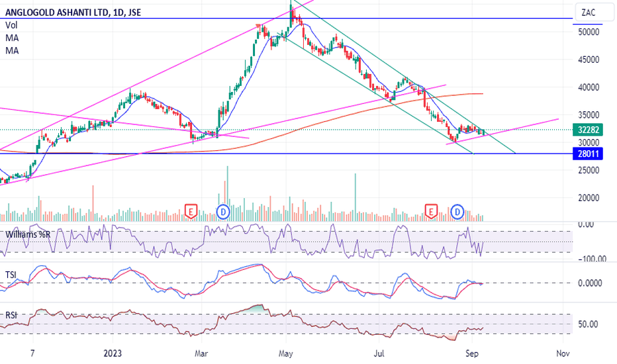Click the second red E earnings marker near July

(431, 212)
